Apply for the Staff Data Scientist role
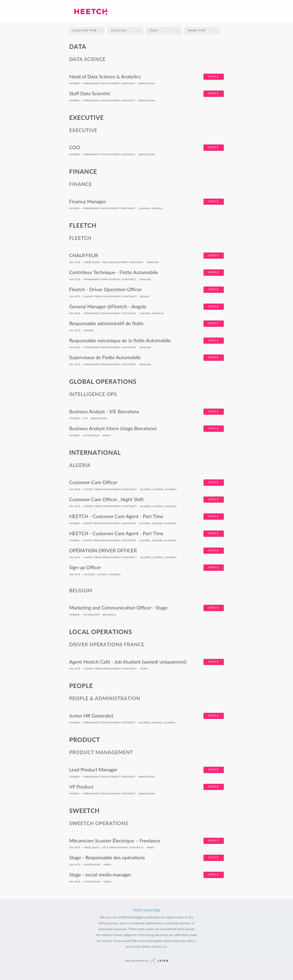 point(213,94)
